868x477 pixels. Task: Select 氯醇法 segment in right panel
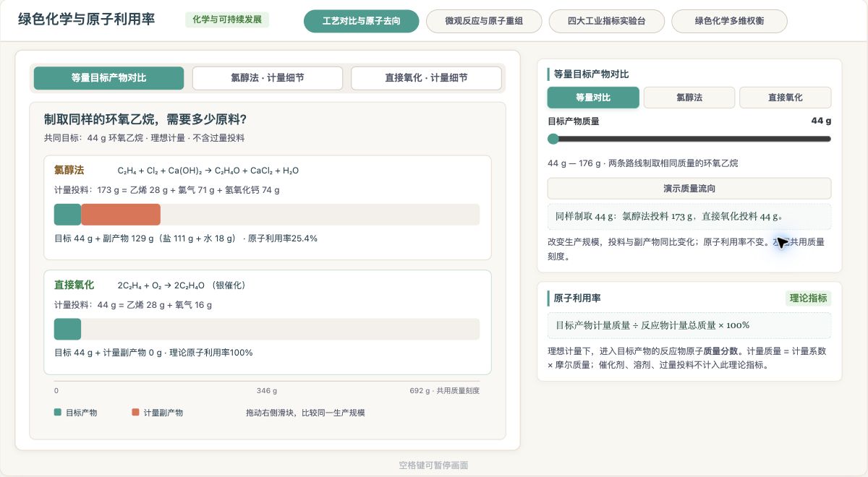[x=689, y=98]
